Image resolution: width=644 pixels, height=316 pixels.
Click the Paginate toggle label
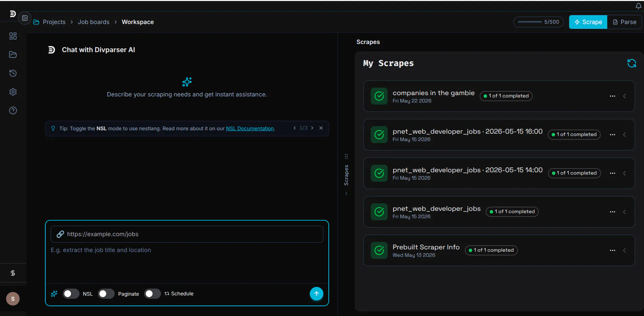point(129,294)
